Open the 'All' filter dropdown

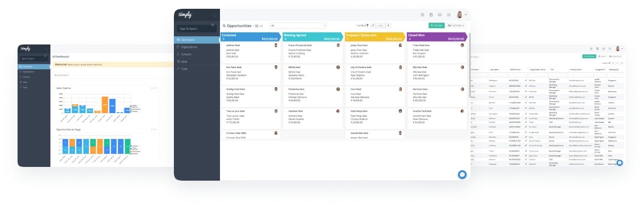pos(298,25)
